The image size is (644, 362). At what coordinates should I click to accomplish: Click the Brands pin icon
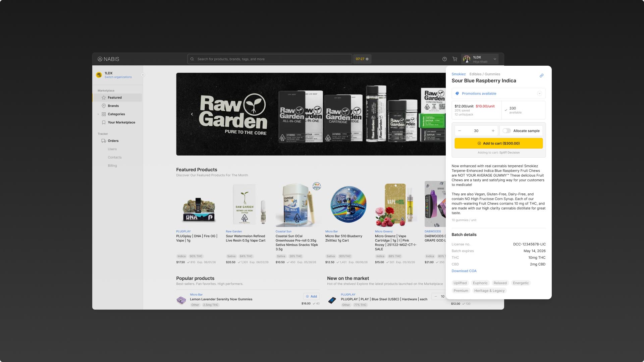tap(104, 106)
